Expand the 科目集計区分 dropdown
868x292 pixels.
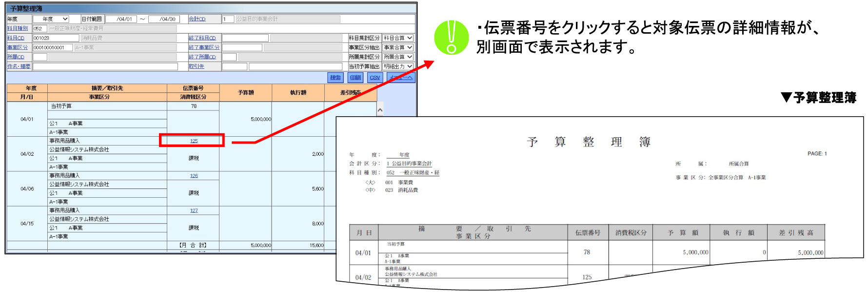tap(398, 38)
